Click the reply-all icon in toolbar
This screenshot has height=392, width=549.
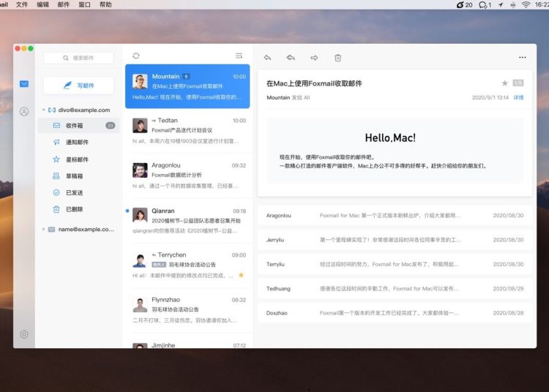click(291, 58)
